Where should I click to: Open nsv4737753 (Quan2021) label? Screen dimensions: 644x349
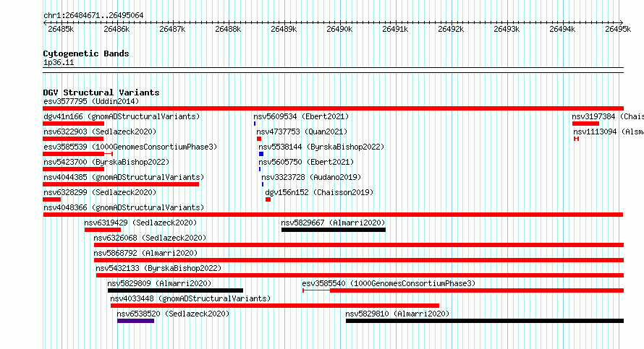point(302,132)
